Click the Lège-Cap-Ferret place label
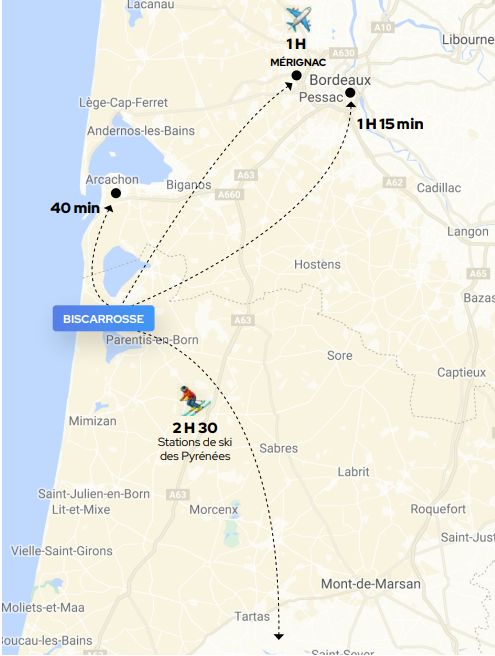Image resolution: width=495 pixels, height=656 pixels. click(123, 102)
